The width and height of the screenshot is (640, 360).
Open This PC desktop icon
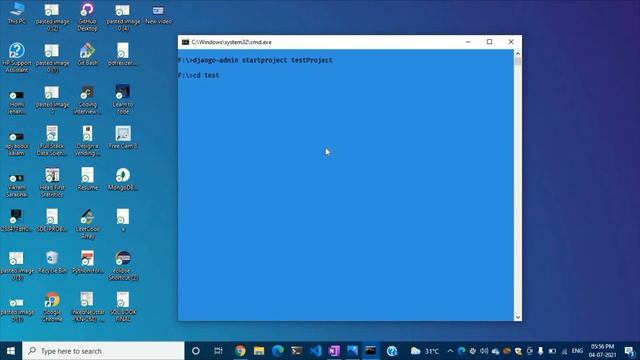17,13
